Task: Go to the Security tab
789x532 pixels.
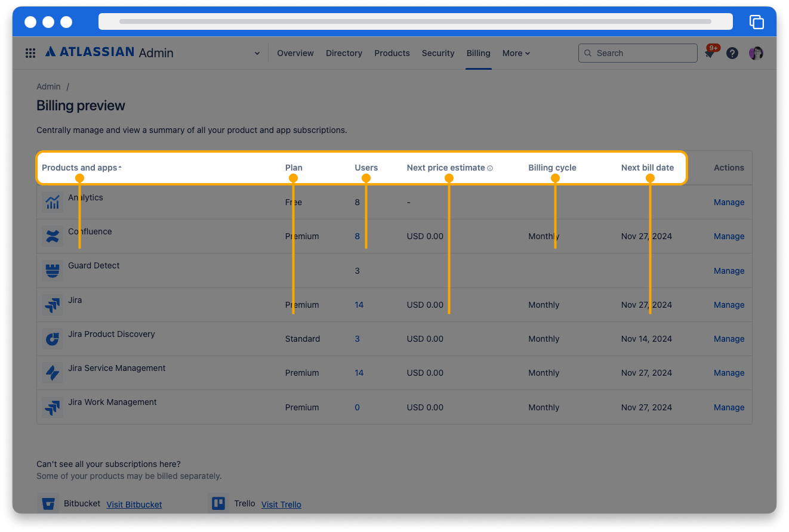Action: pyautogui.click(x=438, y=53)
